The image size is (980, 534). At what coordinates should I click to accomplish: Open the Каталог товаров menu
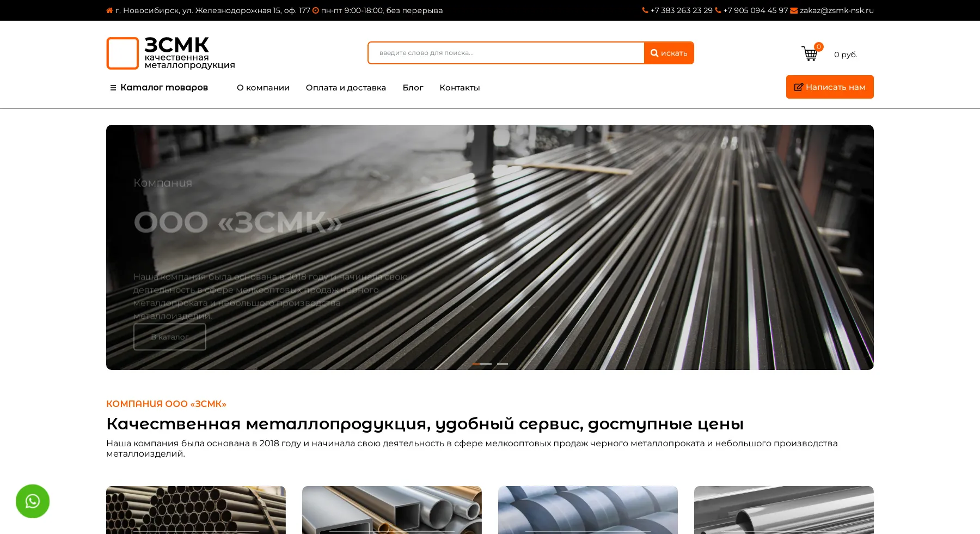pos(159,88)
